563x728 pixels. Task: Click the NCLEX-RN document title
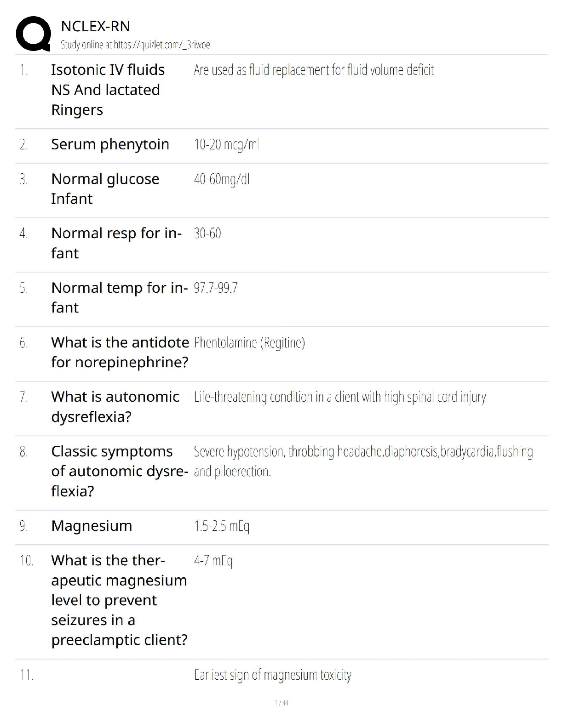coord(95,26)
